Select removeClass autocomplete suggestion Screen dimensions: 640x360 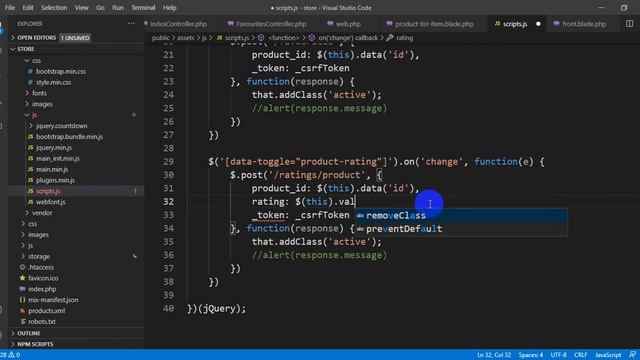coord(461,216)
